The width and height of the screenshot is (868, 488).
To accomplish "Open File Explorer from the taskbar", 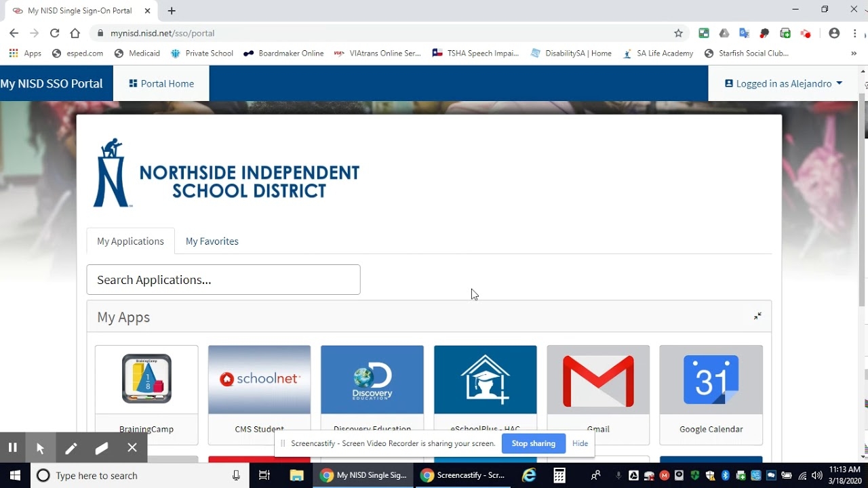I will pos(296,476).
